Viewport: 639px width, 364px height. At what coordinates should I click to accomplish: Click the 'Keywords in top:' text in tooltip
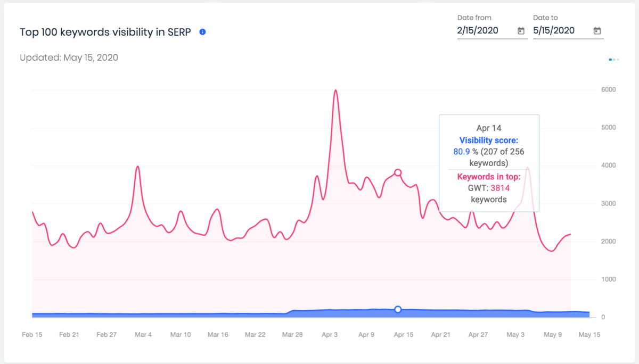[488, 177]
